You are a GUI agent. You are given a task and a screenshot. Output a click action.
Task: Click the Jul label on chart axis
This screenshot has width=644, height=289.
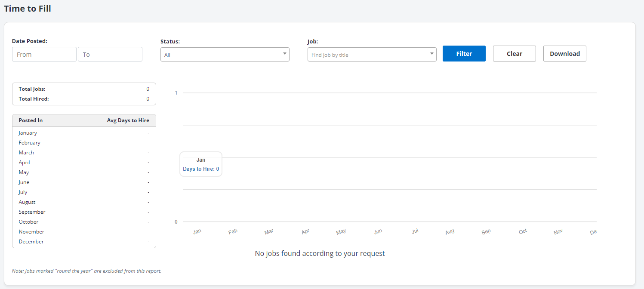pyautogui.click(x=415, y=231)
